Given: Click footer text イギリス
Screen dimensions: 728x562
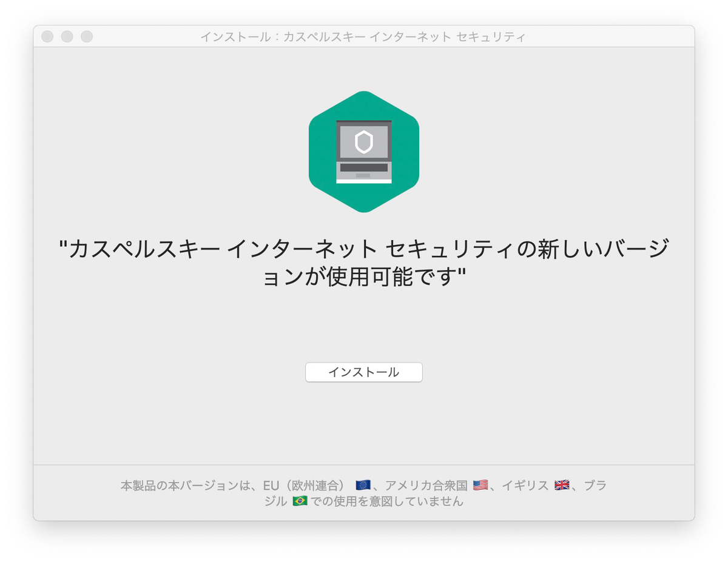Looking at the screenshot, I should [525, 486].
